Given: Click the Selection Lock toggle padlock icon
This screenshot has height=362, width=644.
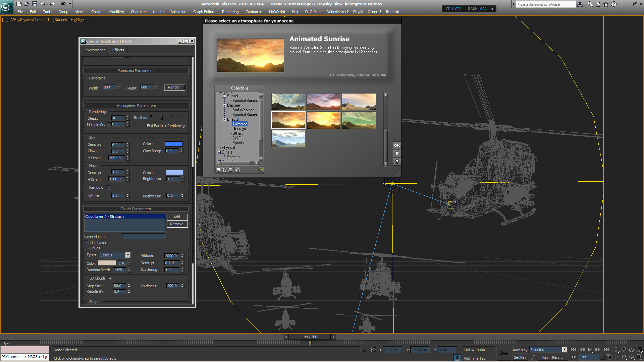Looking at the screenshot, I should 365,350.
